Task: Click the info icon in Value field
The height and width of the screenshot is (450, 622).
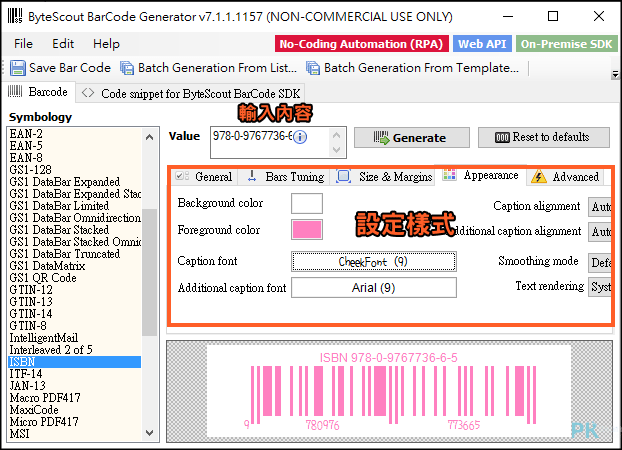Action: (x=300, y=137)
